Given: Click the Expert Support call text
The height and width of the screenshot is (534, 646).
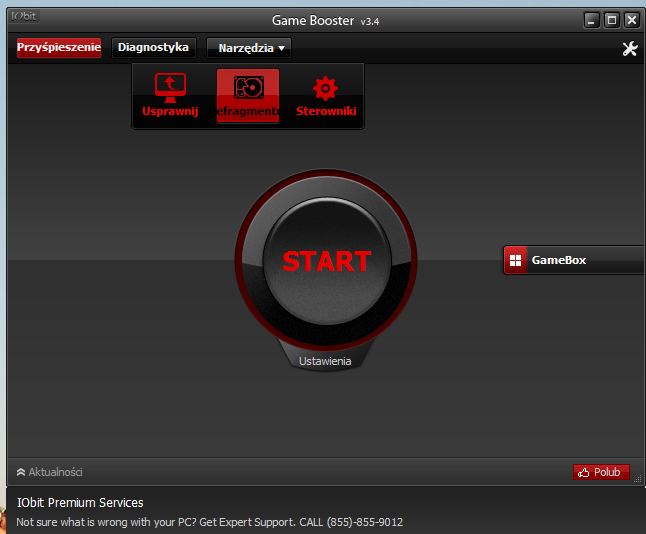Looking at the screenshot, I should tap(209, 522).
